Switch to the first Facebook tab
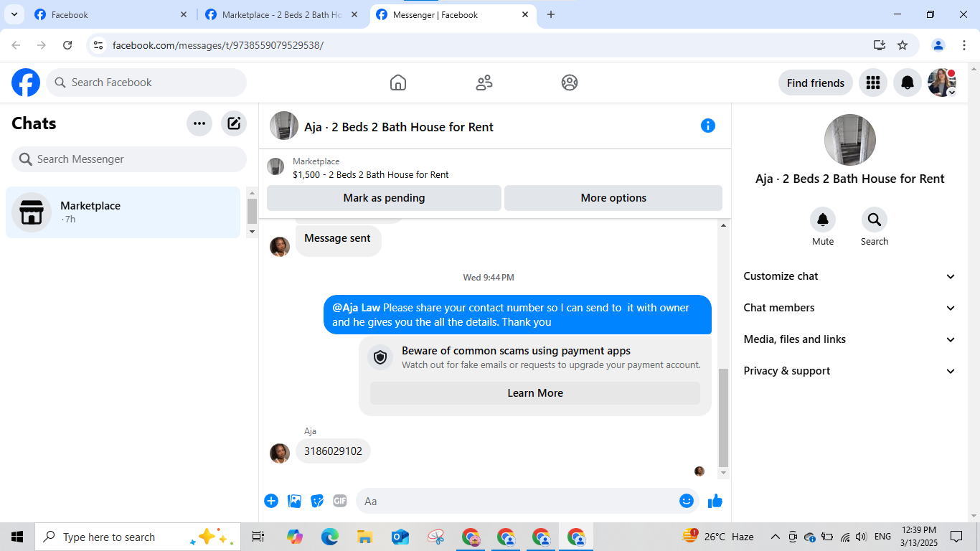 pos(111,14)
